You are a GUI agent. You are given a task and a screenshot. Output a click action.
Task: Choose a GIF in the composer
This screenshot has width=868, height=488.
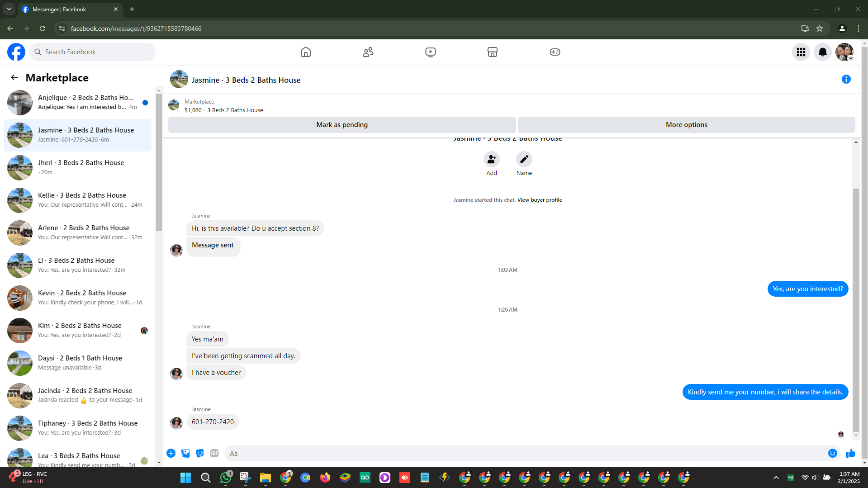click(x=214, y=453)
